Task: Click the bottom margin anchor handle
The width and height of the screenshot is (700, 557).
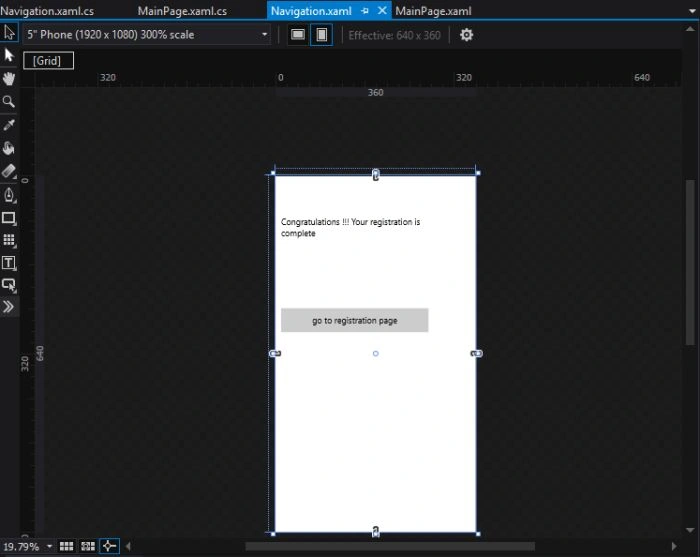Action: pyautogui.click(x=376, y=532)
